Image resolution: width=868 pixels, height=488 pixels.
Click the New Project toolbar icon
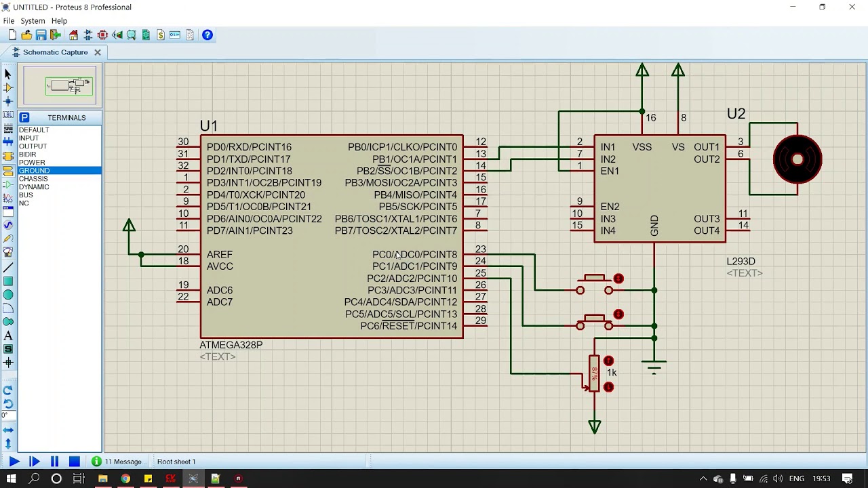(12, 35)
